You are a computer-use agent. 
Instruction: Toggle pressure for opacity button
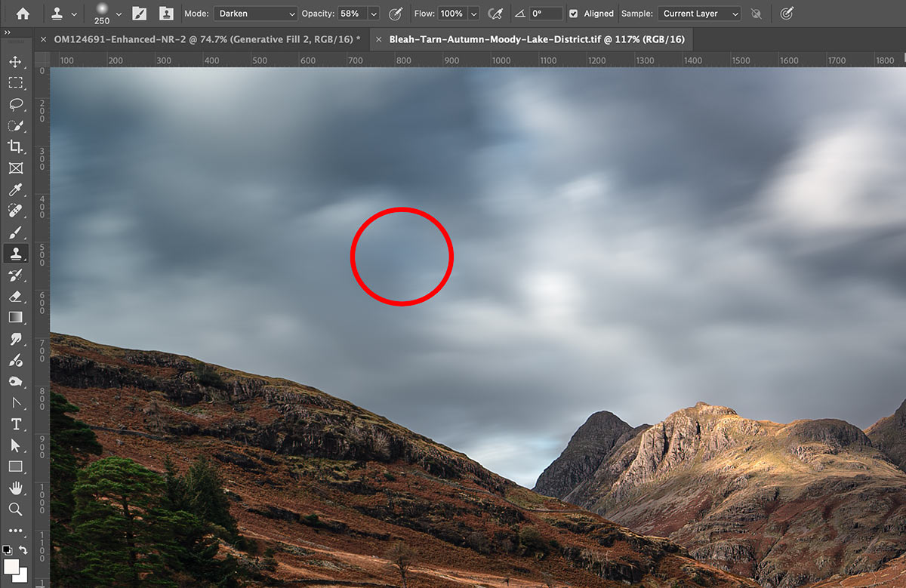coord(395,14)
